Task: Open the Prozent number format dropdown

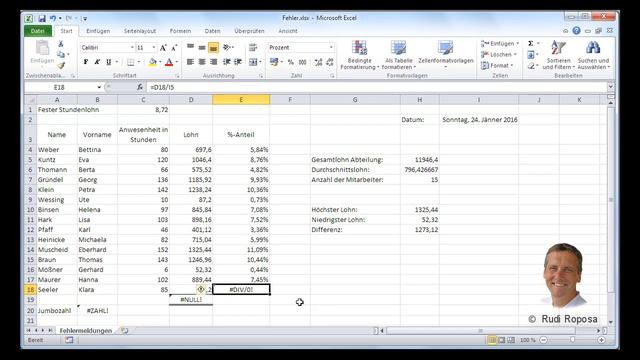Action: click(x=331, y=48)
